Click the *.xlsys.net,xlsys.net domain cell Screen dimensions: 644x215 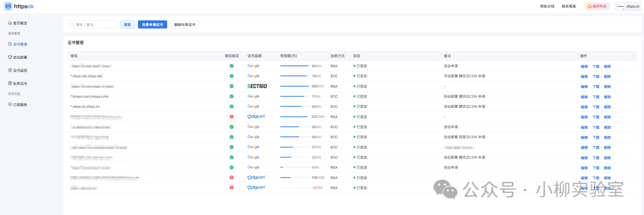(x=86, y=76)
